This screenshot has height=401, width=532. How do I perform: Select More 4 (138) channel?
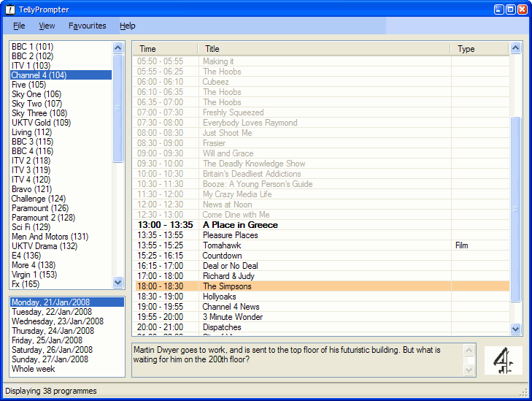(x=61, y=265)
